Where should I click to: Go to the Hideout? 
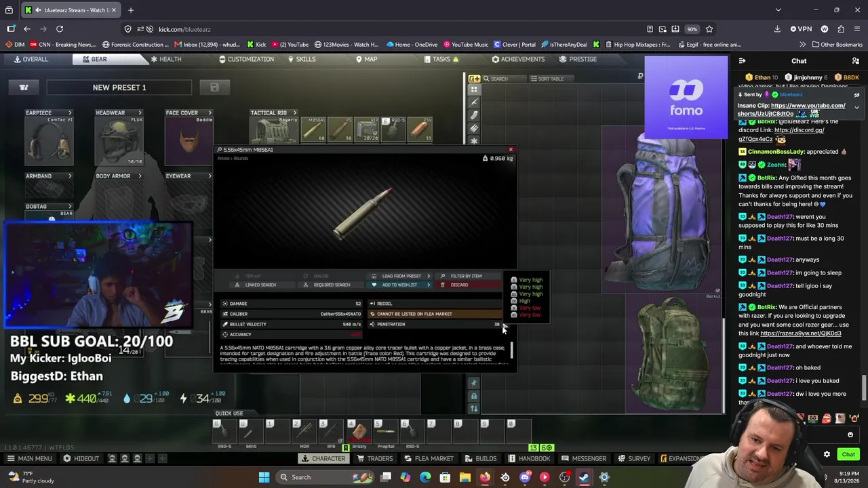click(81, 458)
